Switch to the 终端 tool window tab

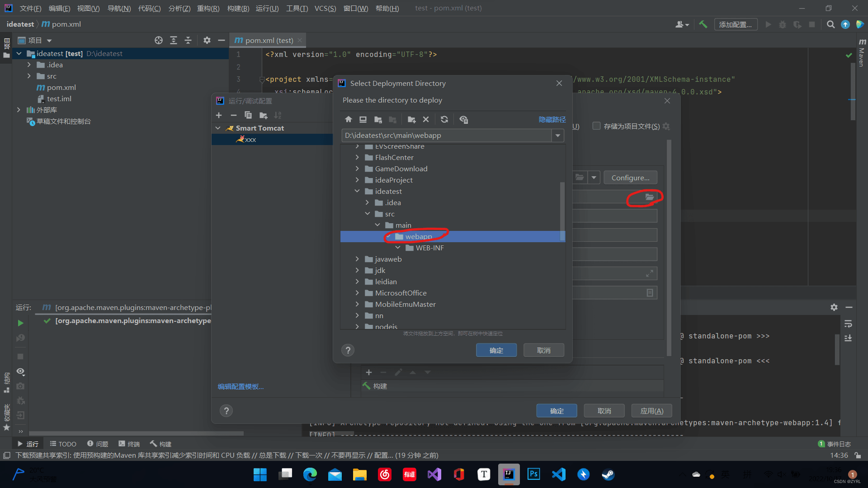[129, 444]
